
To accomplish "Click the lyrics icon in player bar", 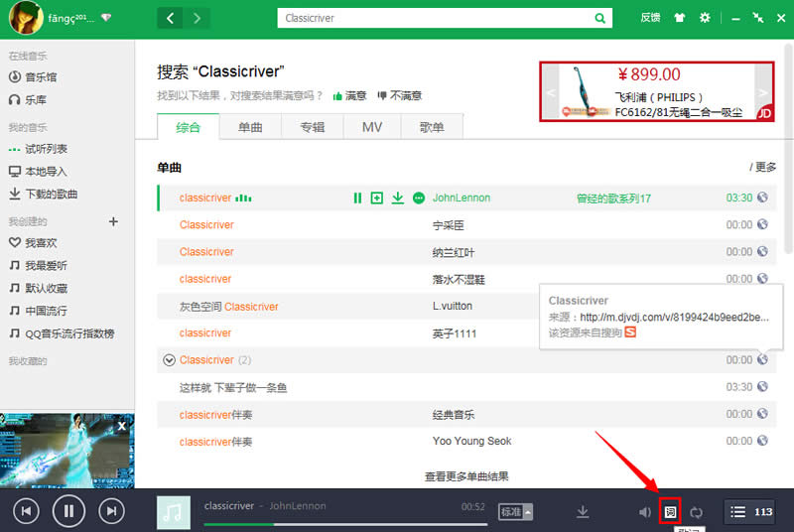I will point(670,512).
